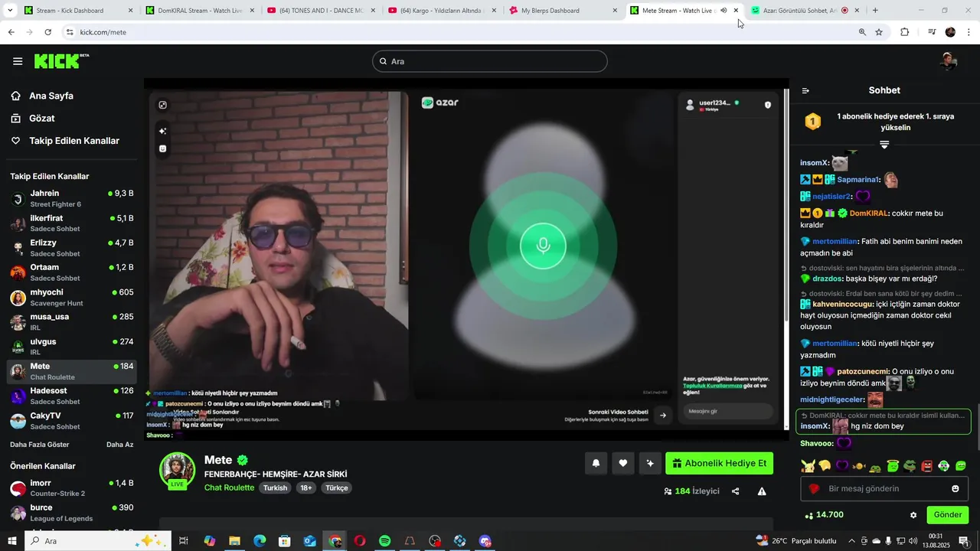Click the browser reload button
The width and height of the screenshot is (980, 551).
(x=47, y=32)
